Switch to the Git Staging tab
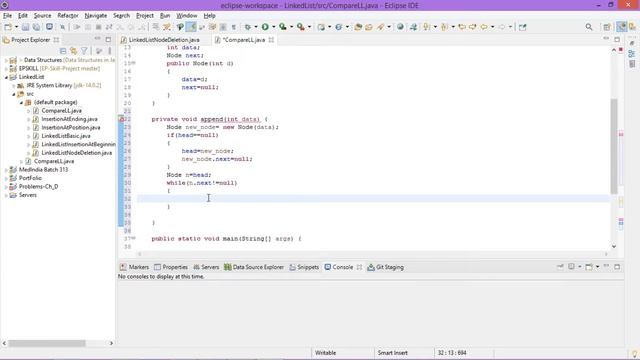Screen dimensions: 640x360 pyautogui.click(x=385, y=267)
